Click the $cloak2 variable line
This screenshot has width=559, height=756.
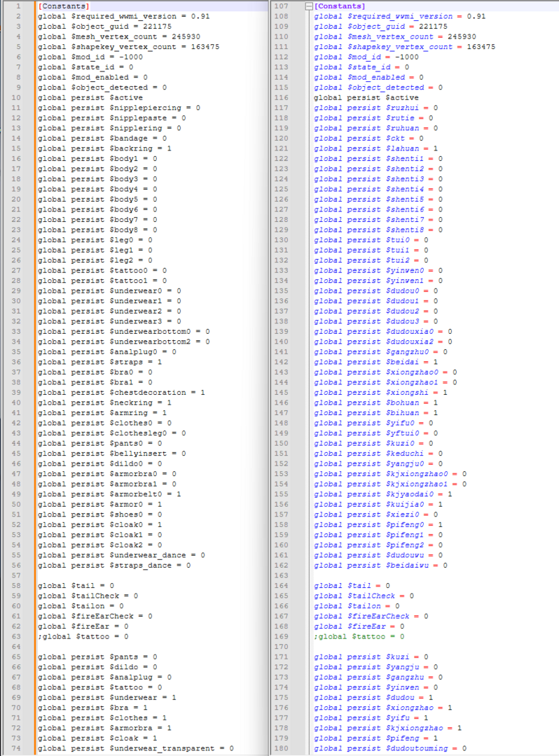(100, 545)
